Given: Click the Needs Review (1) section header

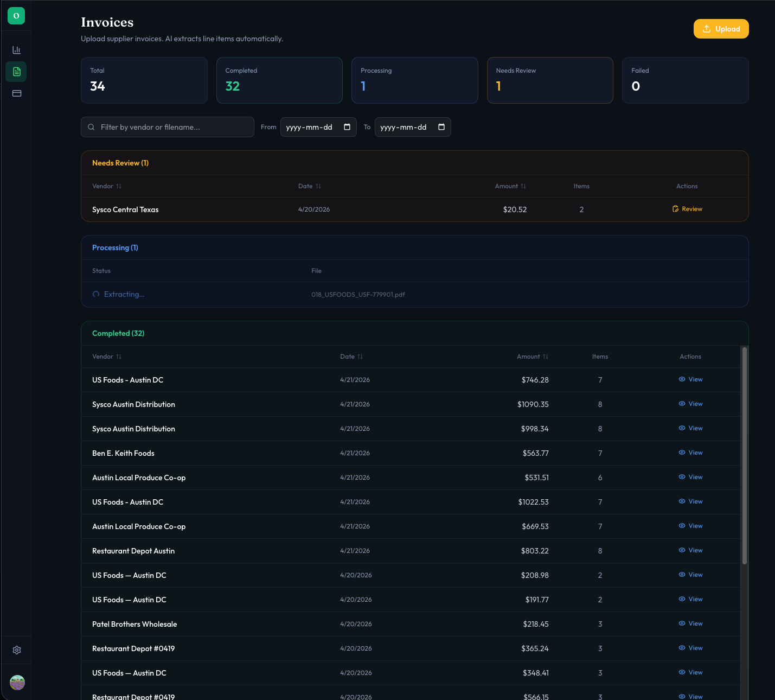Looking at the screenshot, I should (x=120, y=163).
